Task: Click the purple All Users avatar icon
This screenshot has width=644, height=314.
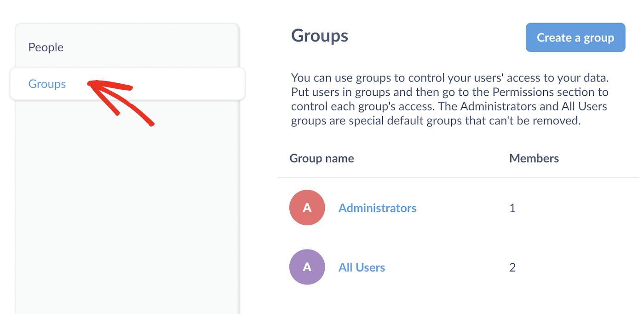Action: [307, 267]
